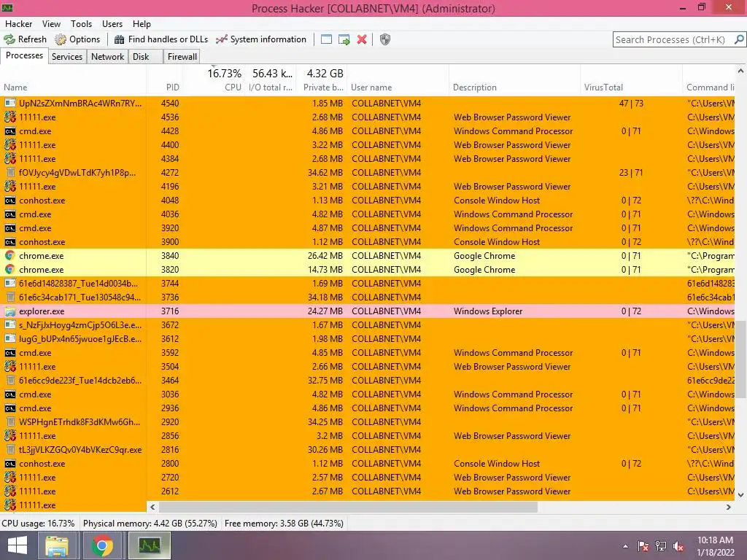
Task: Click the 26.42 MB private bytes value
Action: tap(325, 256)
